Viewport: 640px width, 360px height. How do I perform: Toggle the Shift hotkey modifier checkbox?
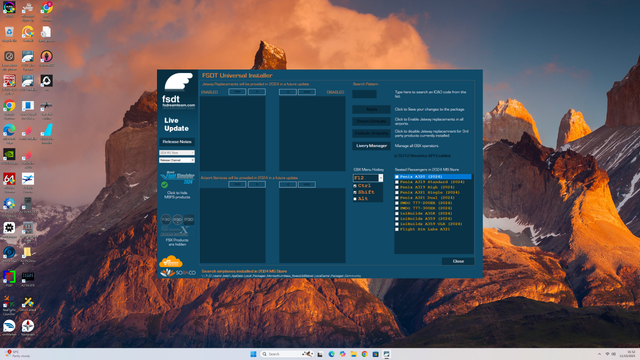(x=355, y=192)
